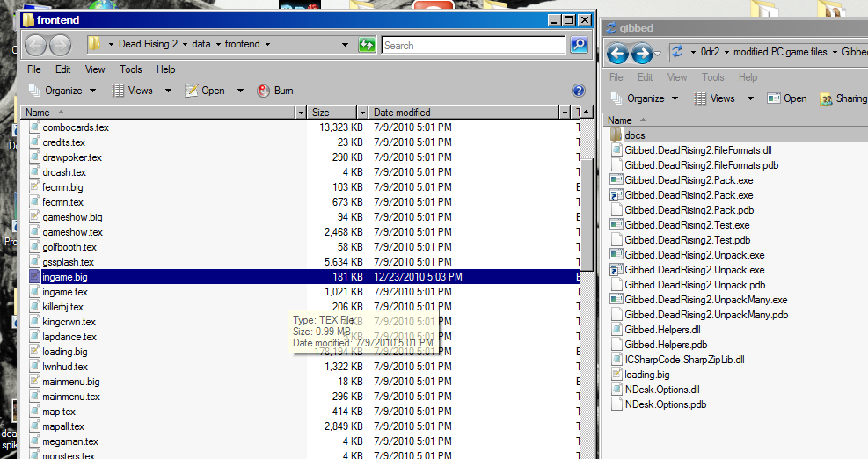Sort by Name column in gibbed window
Image resolution: width=868 pixels, height=459 pixels.
coord(735,120)
